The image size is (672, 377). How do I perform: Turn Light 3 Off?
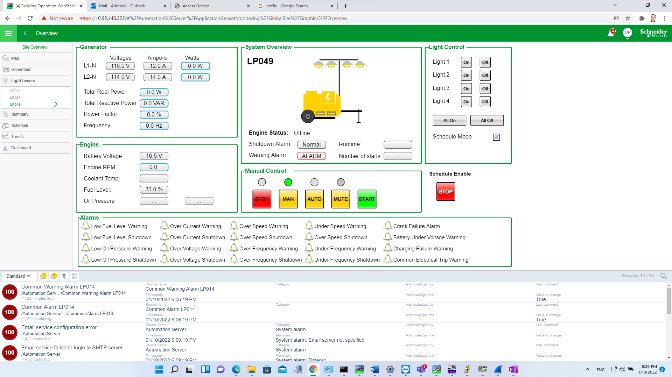[485, 89]
